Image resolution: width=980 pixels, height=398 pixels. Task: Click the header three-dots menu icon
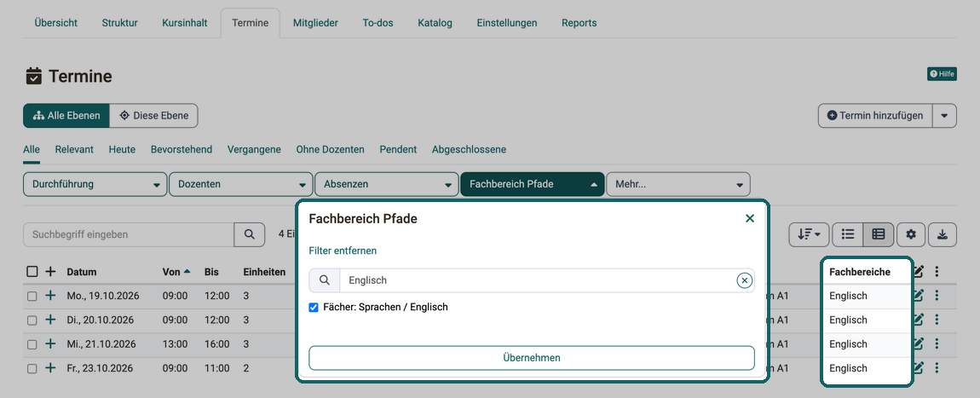(937, 272)
